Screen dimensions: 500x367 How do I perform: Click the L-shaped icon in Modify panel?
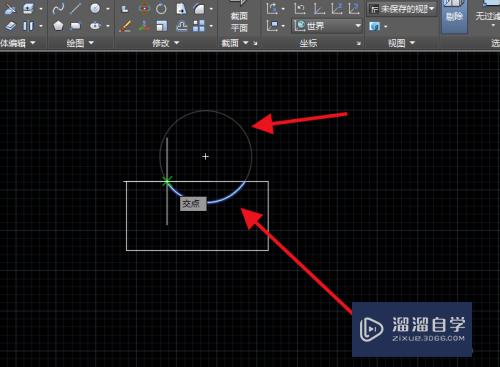[125, 9]
